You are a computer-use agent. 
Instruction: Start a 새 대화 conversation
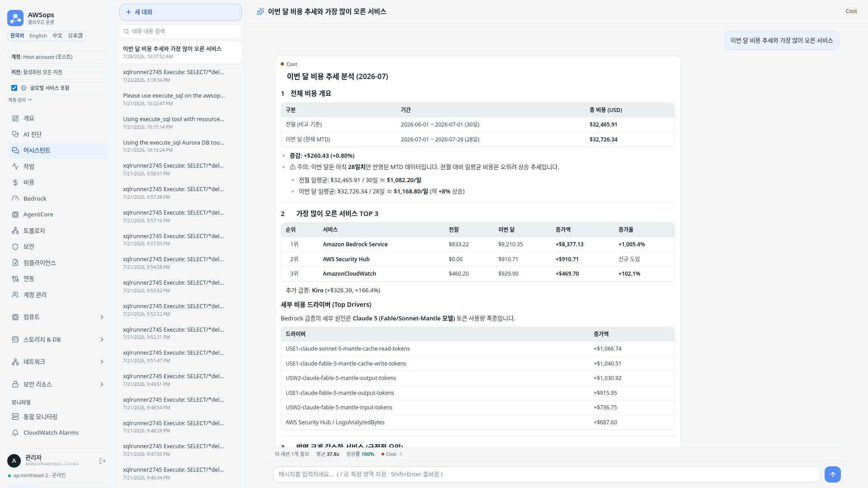pyautogui.click(x=180, y=12)
